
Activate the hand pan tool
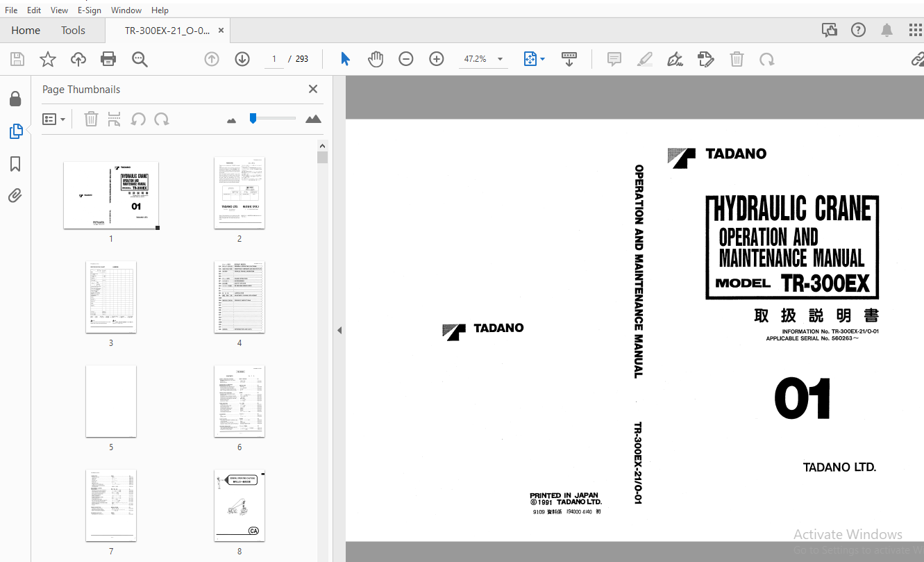[376, 59]
